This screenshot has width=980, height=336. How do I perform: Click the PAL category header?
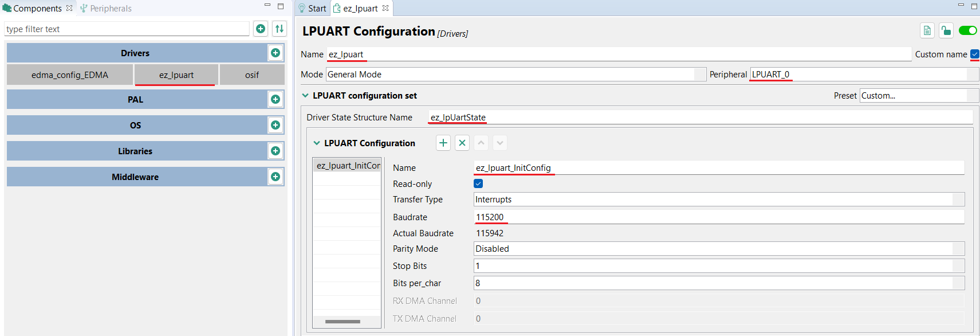point(135,99)
